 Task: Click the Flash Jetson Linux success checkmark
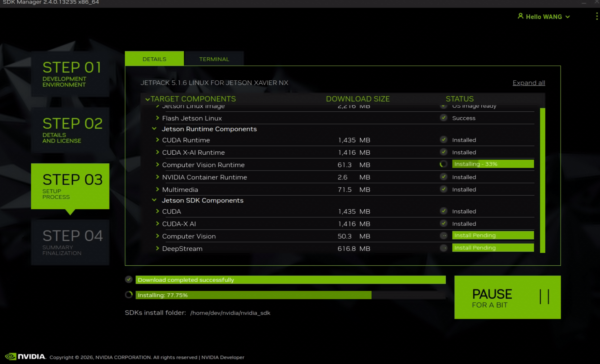[x=443, y=118]
